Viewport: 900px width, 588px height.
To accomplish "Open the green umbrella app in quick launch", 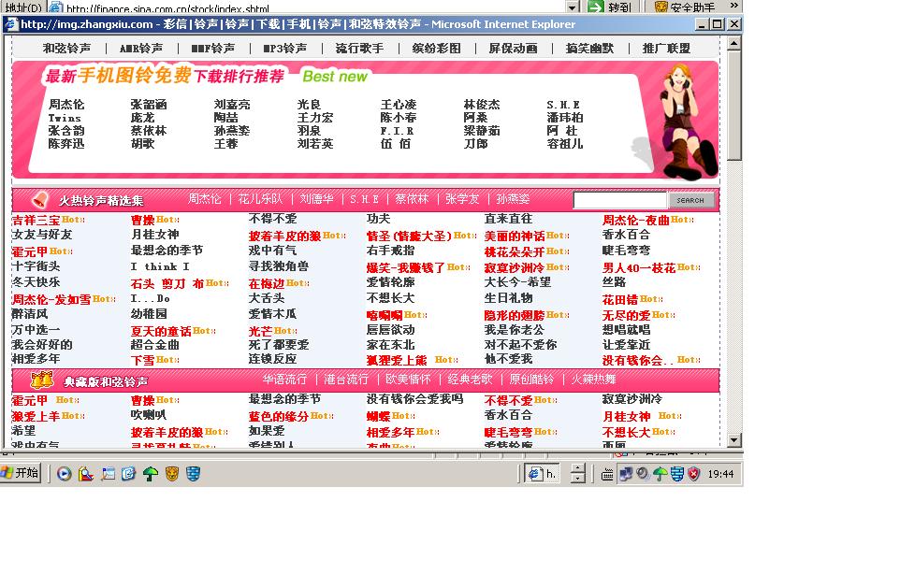I will 151,474.
